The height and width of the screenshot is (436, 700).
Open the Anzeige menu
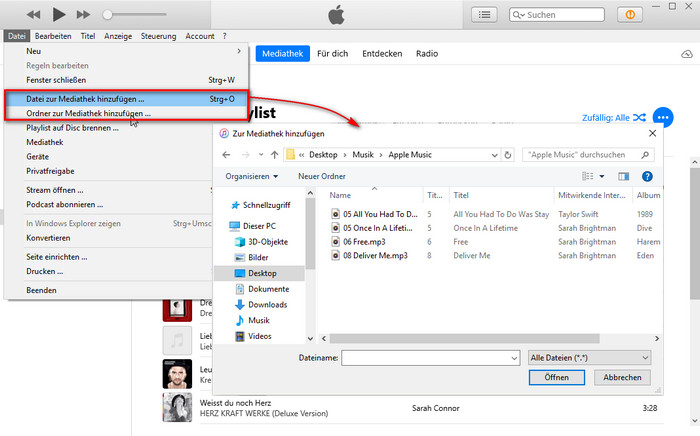click(118, 36)
